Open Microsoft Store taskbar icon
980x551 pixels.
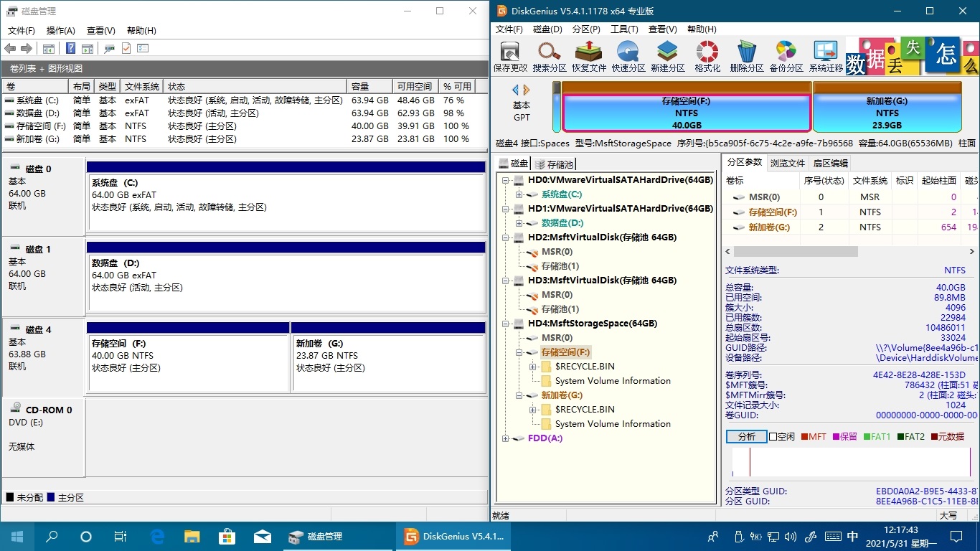point(227,536)
